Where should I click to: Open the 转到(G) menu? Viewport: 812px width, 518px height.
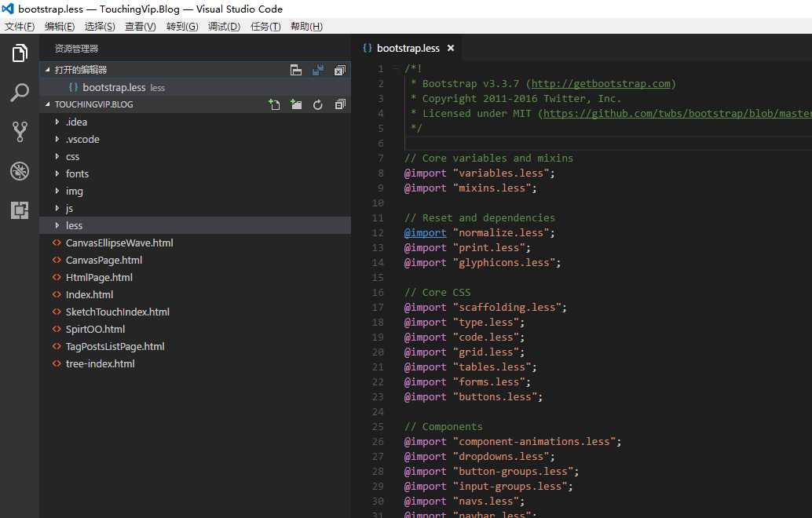(x=182, y=27)
